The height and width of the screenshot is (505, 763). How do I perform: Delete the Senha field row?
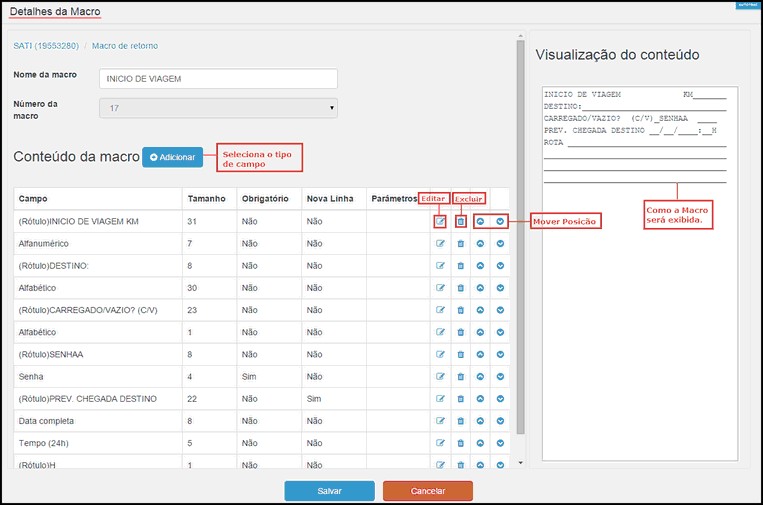[460, 377]
